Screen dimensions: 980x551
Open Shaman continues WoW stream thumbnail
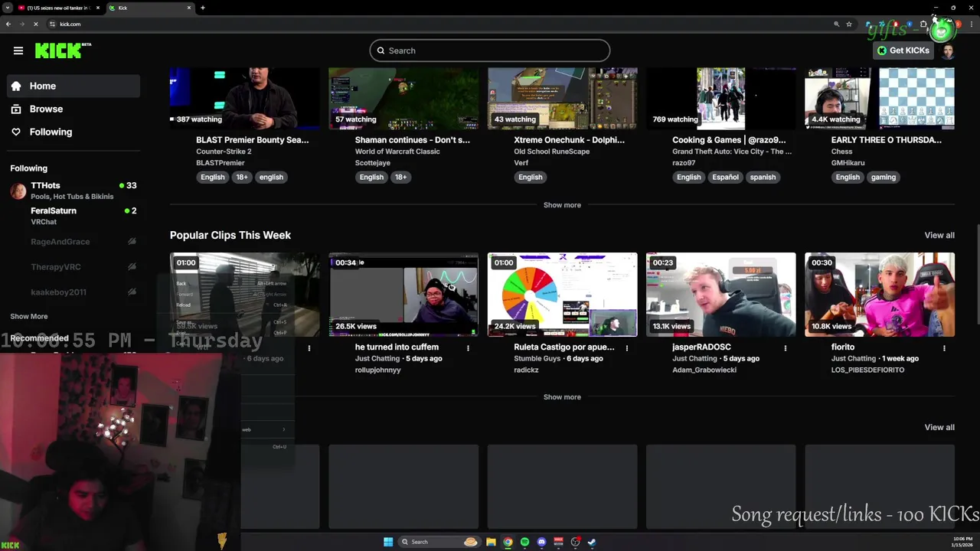click(x=403, y=98)
